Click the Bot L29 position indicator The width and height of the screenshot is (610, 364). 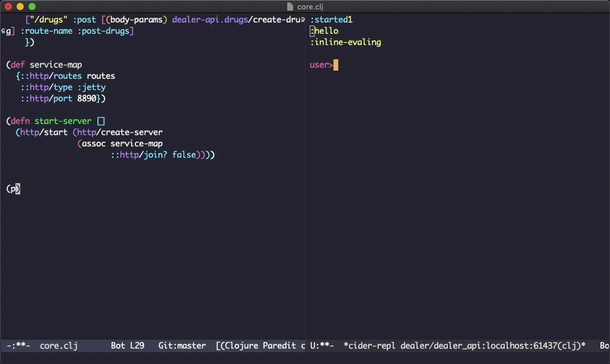[x=127, y=346]
